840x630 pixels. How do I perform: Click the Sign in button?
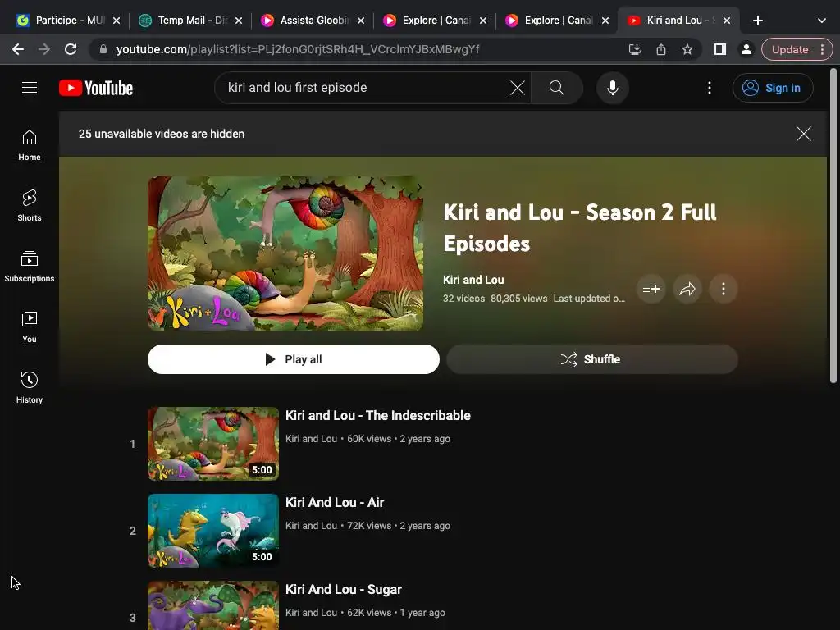click(773, 88)
